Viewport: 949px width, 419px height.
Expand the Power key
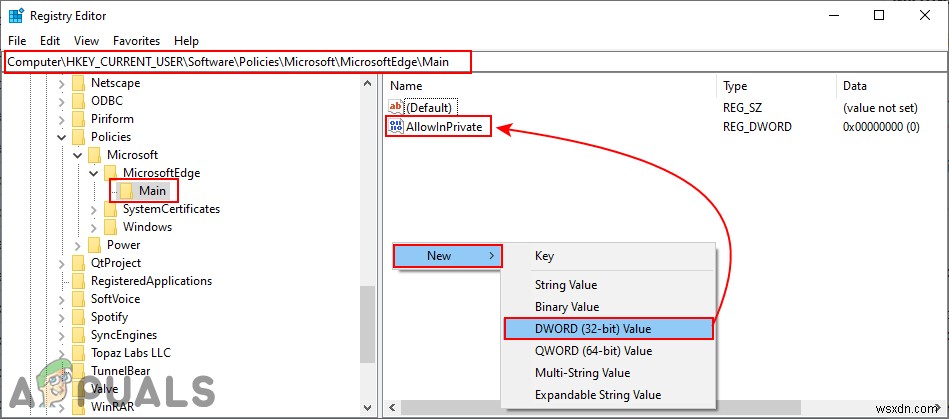click(x=77, y=245)
